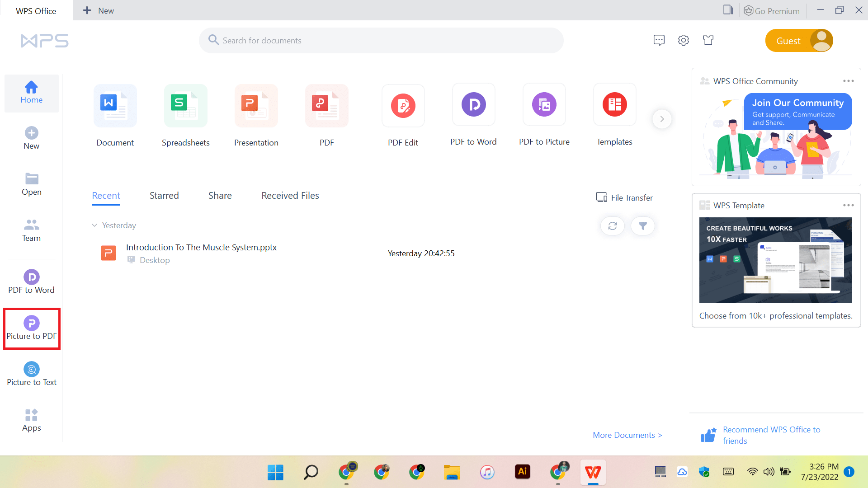Collapse the Yesterday document group

[x=95, y=225]
